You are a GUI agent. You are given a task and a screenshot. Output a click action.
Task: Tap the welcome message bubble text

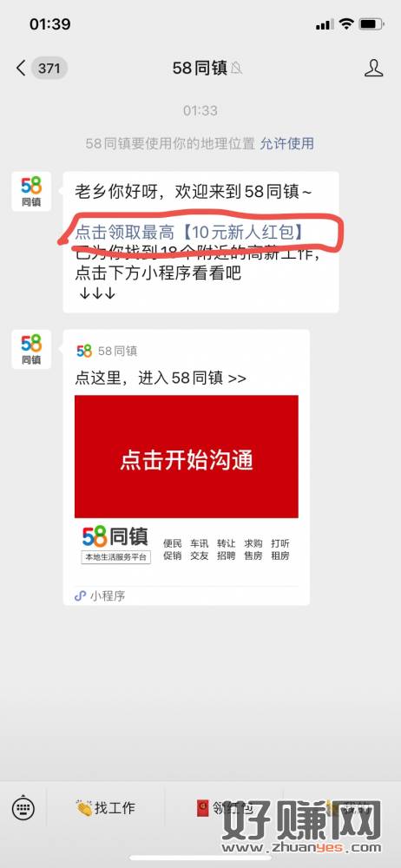tap(200, 242)
